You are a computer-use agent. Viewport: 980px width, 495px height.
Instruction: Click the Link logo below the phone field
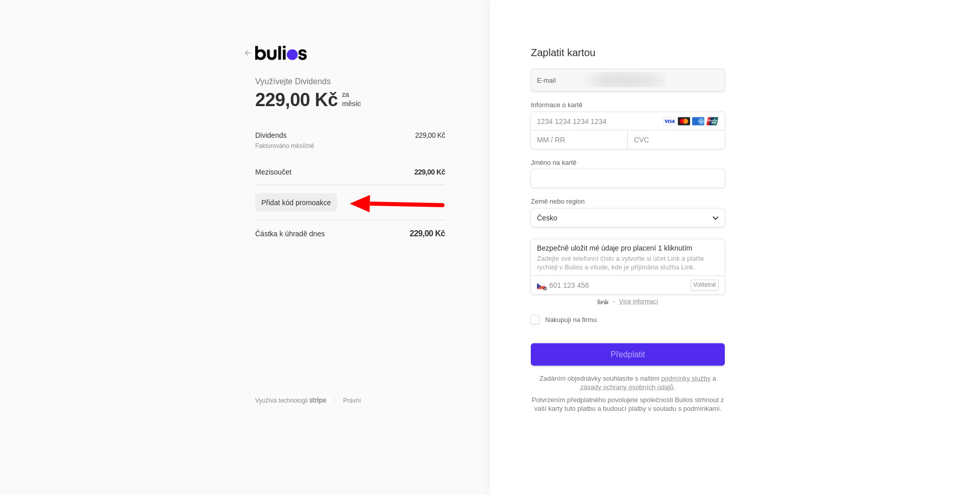click(x=603, y=302)
